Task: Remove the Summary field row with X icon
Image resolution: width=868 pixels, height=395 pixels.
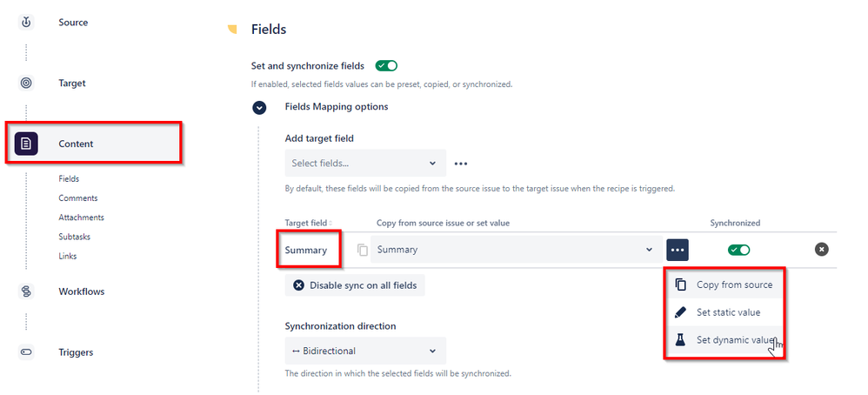Action: coord(822,250)
